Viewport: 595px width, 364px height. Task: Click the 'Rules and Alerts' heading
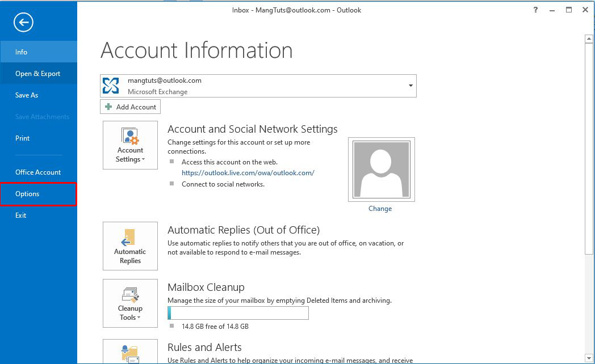[204, 348]
